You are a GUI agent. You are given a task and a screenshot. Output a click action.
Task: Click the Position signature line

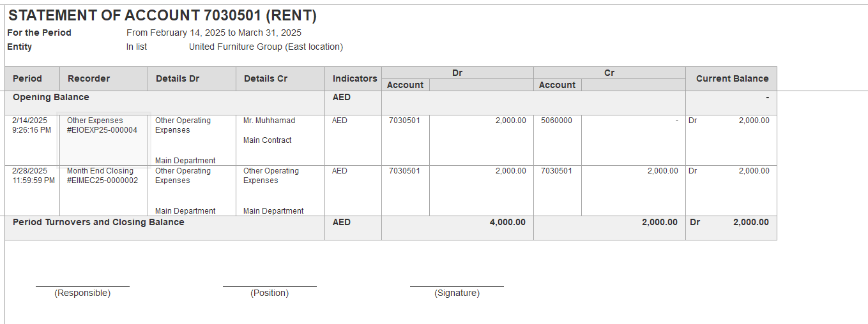pyautogui.click(x=270, y=287)
